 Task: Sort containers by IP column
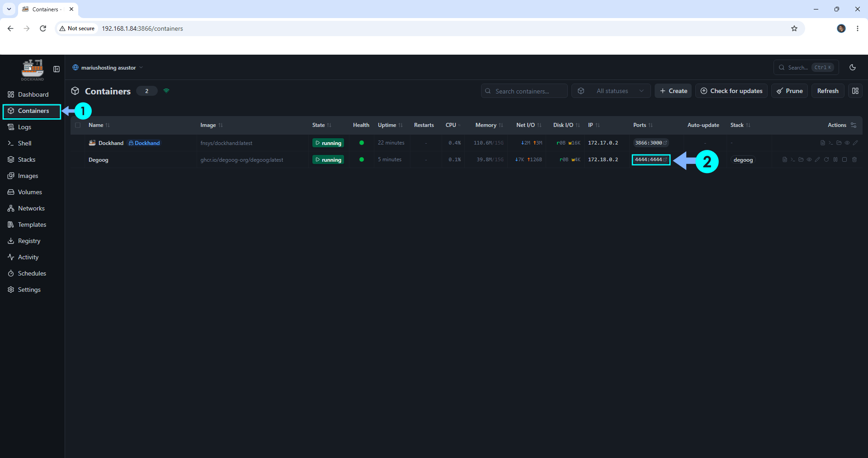(594, 125)
